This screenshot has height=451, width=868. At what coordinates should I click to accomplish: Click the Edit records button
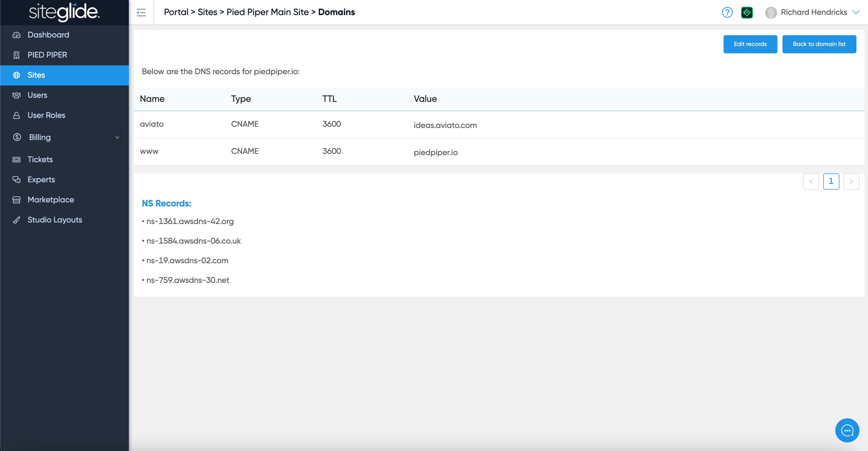[750, 44]
